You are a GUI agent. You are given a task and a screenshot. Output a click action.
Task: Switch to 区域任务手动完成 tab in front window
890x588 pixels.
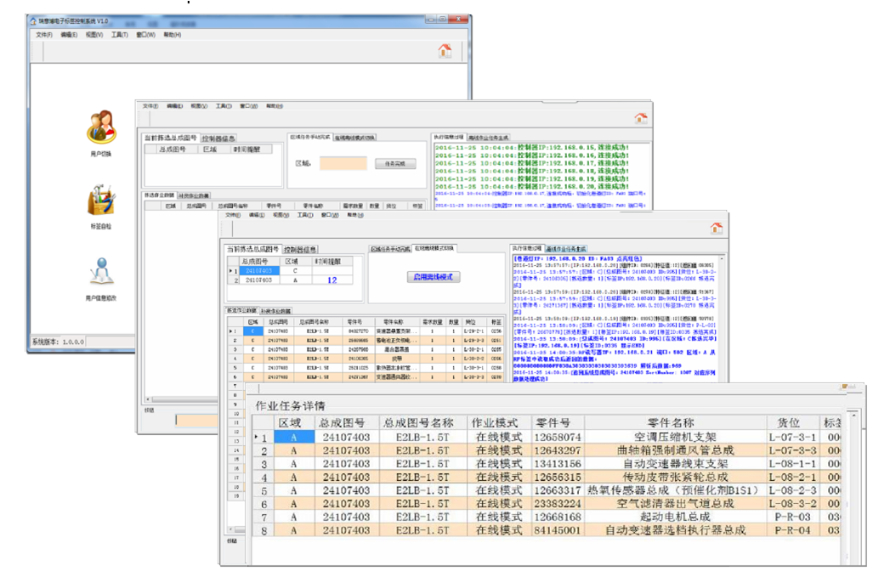point(390,248)
